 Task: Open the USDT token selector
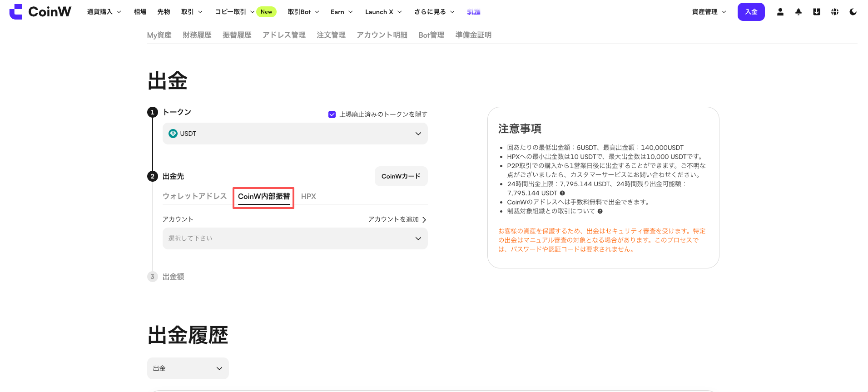[x=295, y=134]
